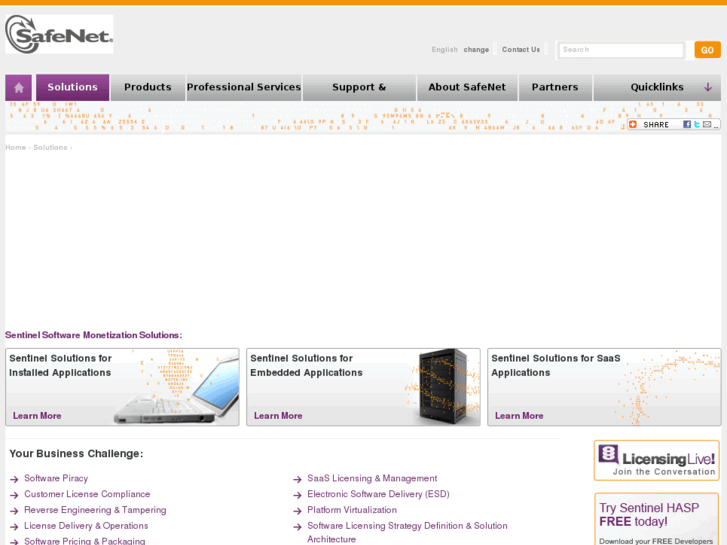Go to Solutions breadcrumb
This screenshot has height=545, width=727.
tap(50, 147)
